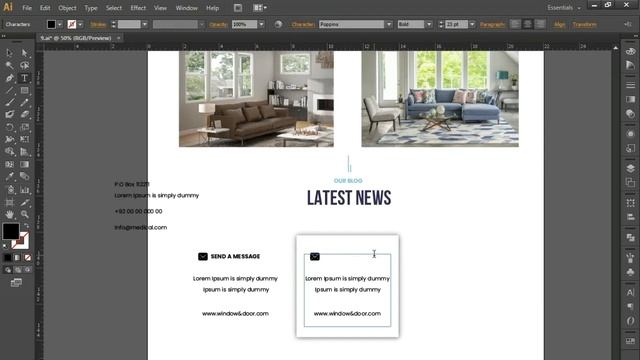
Task: Click the Character link
Action: (x=303, y=24)
